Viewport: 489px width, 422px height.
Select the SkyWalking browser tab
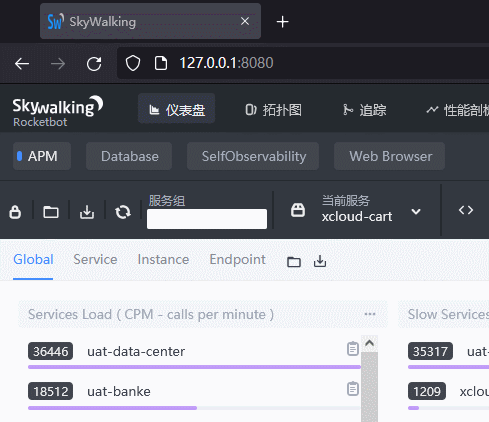(150, 21)
